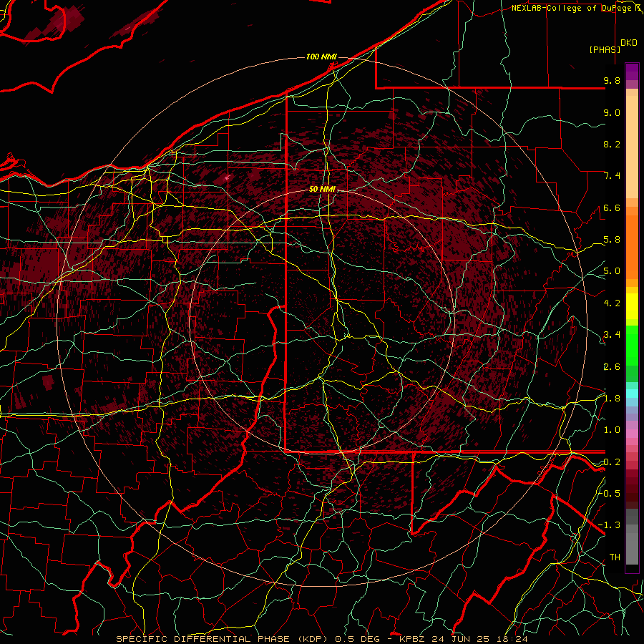Click the 3.4 scale tick label
The width and height of the screenshot is (644, 644).
click(x=612, y=335)
